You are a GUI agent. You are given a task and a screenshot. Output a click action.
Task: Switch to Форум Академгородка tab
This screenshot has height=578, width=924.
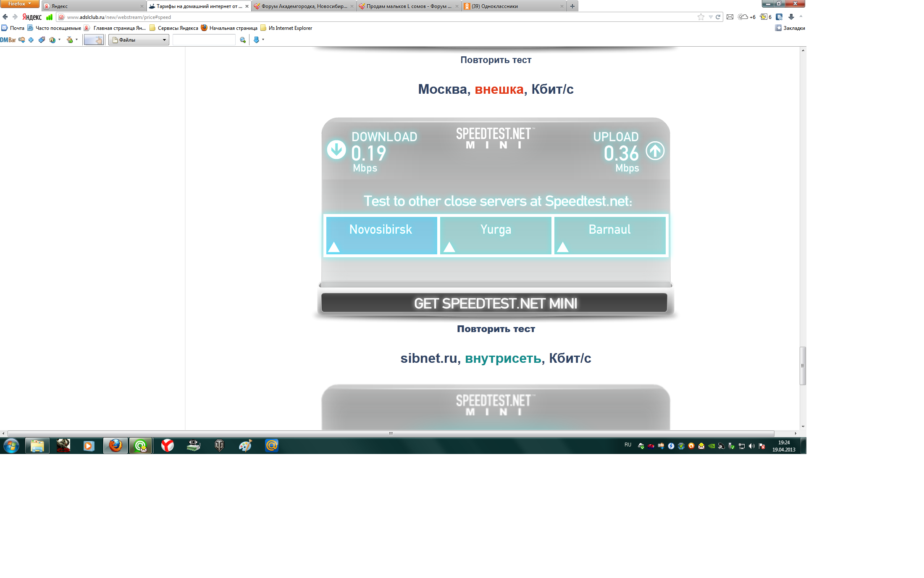point(304,6)
